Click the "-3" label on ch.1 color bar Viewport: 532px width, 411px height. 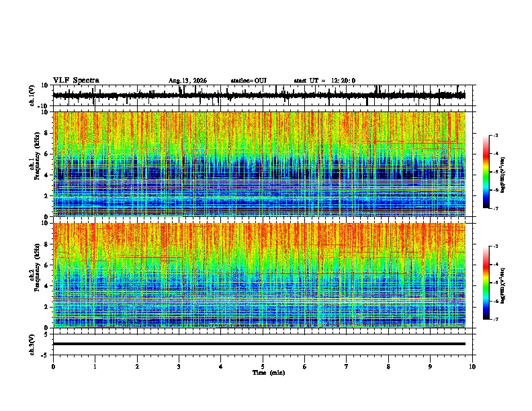(495, 135)
